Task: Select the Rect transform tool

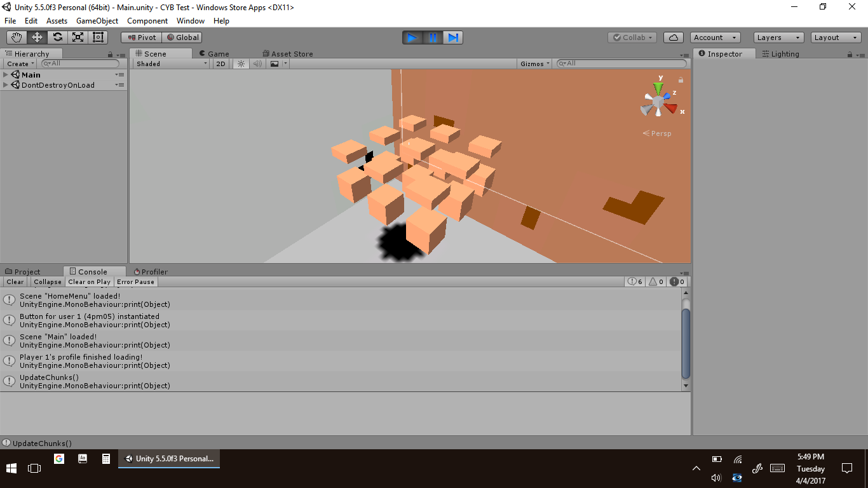Action: (98, 37)
